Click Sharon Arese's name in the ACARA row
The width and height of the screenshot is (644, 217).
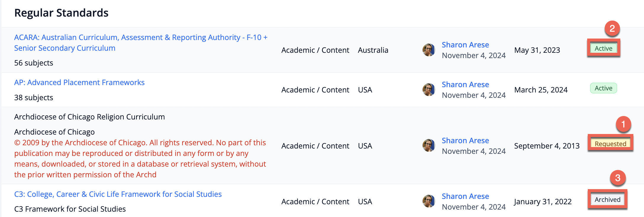[x=465, y=45]
